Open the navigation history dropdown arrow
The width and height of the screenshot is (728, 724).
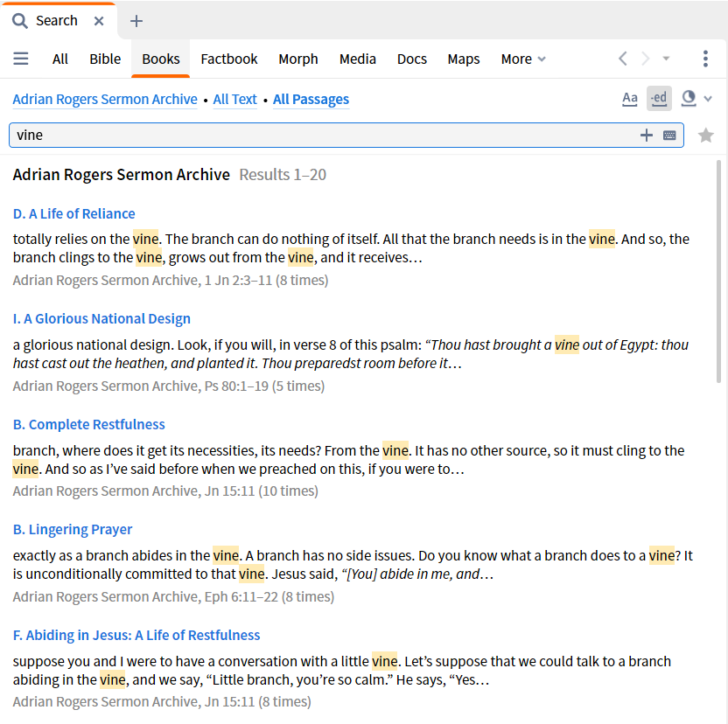click(666, 59)
